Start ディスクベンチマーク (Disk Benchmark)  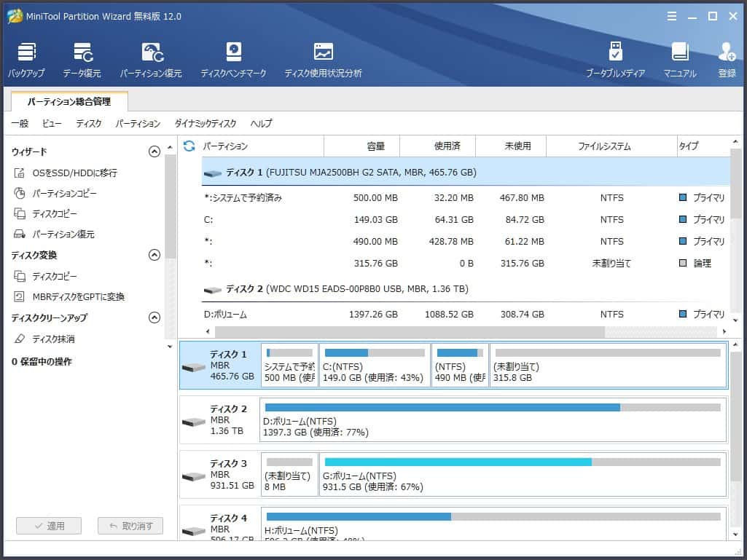(233, 60)
